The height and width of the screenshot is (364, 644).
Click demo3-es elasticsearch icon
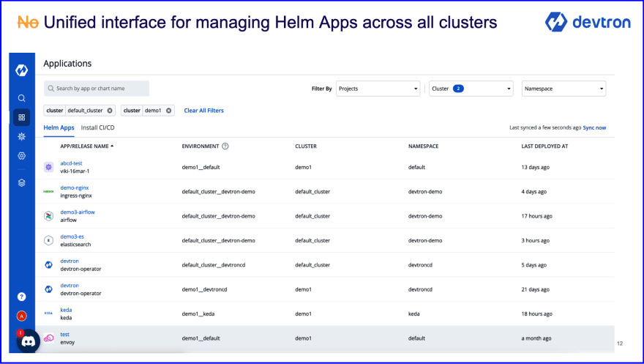[48, 240]
